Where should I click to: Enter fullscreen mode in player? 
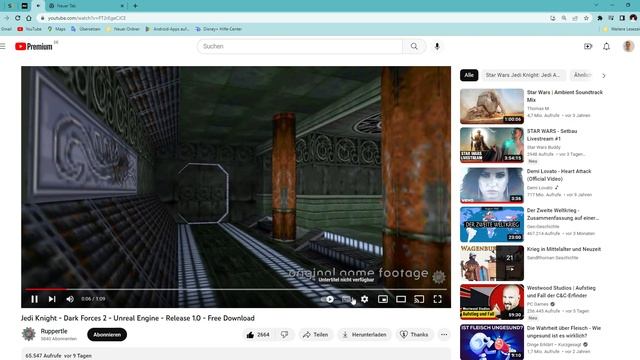point(438,299)
